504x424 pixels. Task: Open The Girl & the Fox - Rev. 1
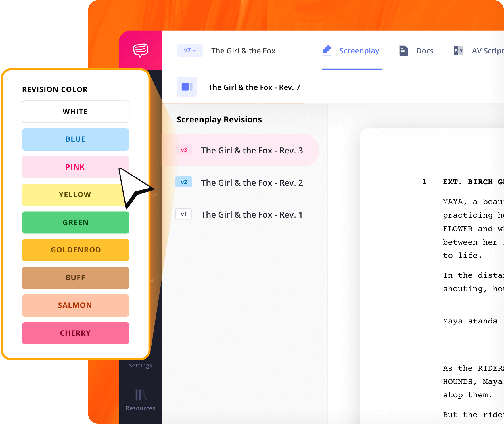[x=252, y=214]
